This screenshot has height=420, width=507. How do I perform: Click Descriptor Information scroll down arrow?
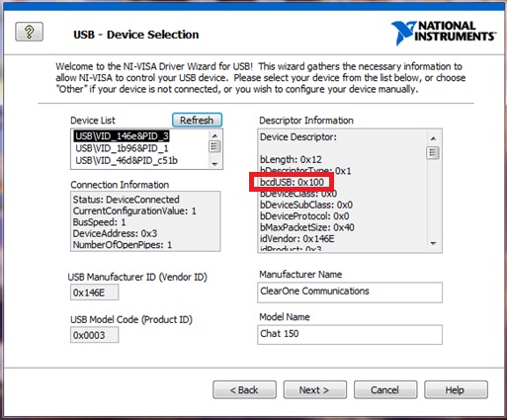[x=433, y=243]
